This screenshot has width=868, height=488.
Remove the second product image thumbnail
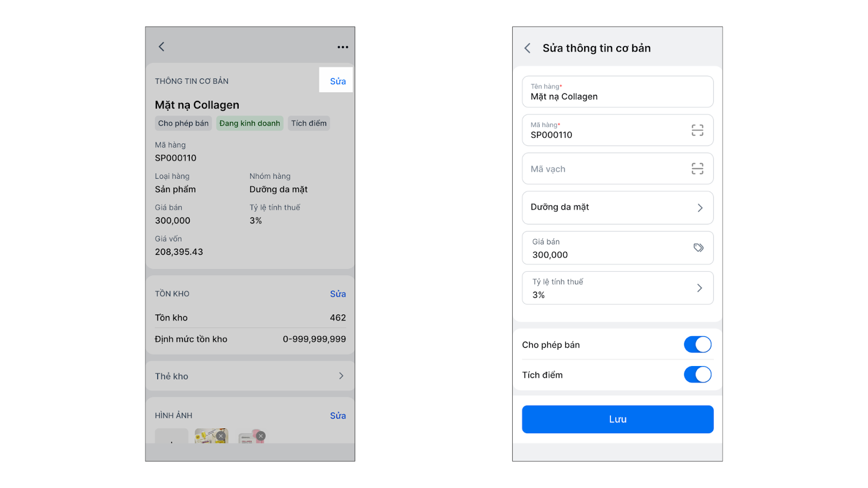click(261, 435)
